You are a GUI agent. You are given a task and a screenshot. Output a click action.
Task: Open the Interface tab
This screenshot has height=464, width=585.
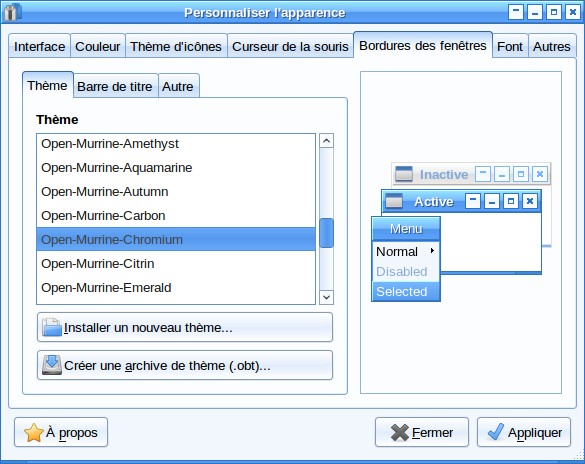(39, 46)
